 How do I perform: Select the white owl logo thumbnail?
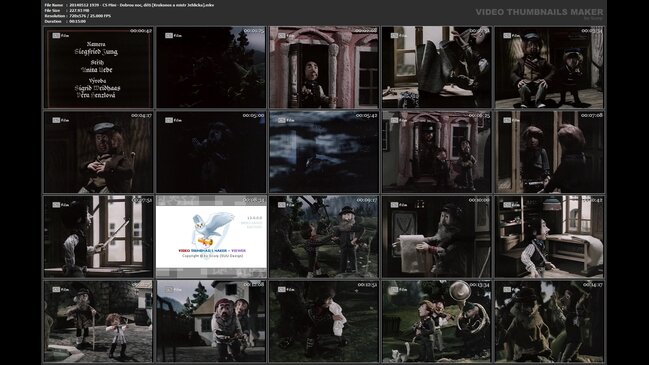[x=211, y=237]
